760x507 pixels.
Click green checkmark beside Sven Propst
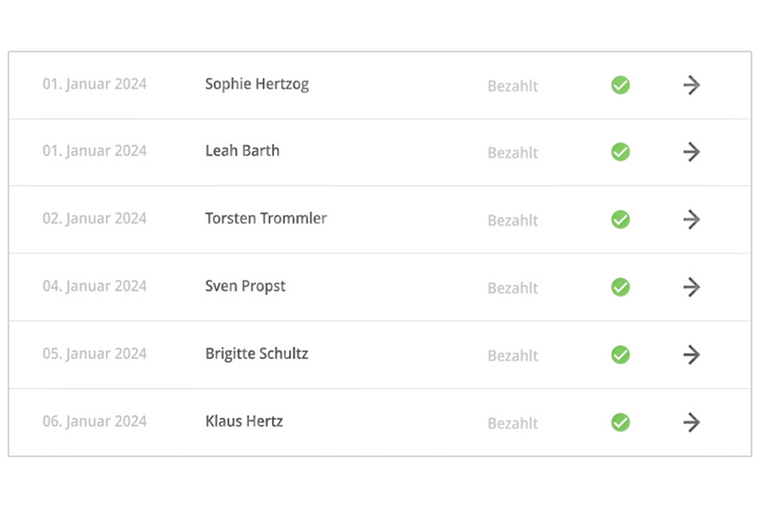tap(620, 287)
